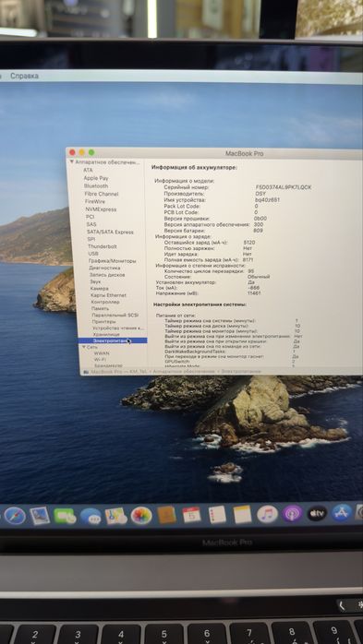Image resolution: width=363 pixels, height=644 pixels.
Task: Click current value -666
Action: click(254, 288)
